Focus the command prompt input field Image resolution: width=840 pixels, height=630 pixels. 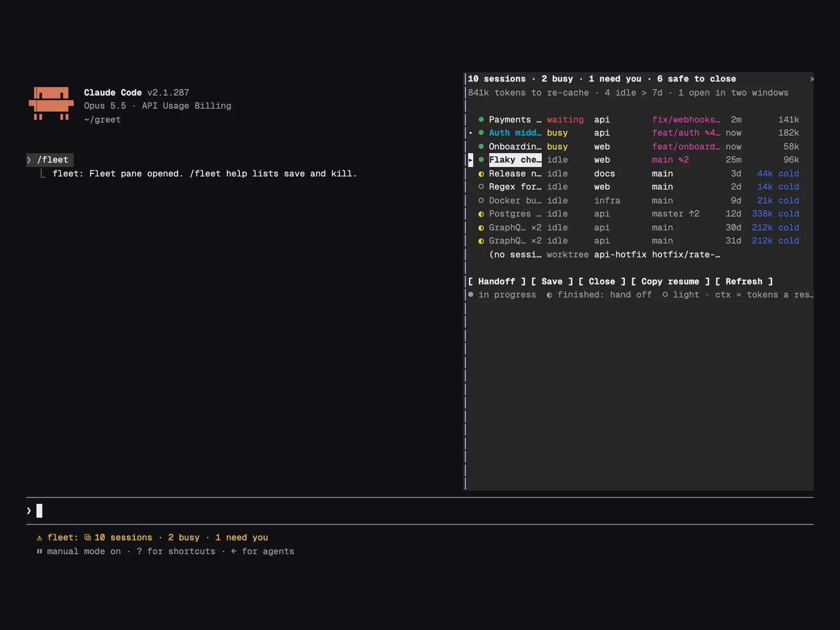tap(420, 511)
